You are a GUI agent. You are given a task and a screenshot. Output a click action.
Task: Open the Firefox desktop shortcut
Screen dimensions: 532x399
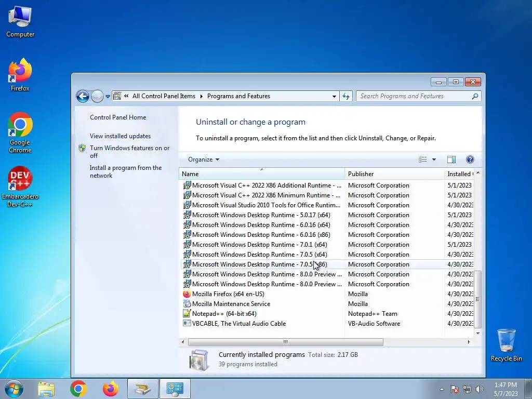[x=20, y=75]
